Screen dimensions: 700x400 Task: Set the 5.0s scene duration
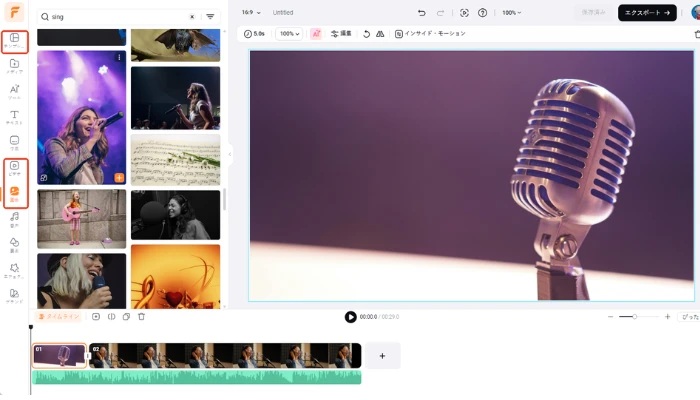(254, 33)
